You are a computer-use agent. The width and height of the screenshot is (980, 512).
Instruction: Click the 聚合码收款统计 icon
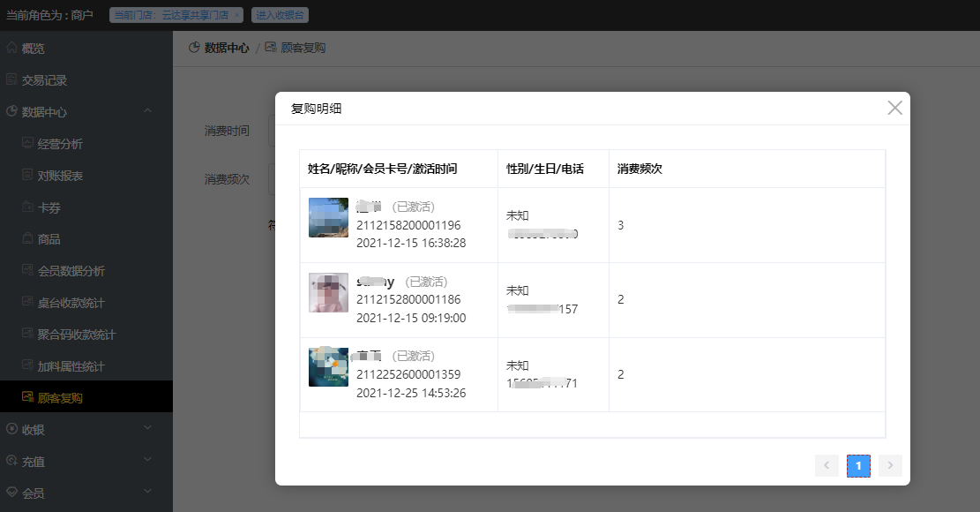pyautogui.click(x=27, y=333)
